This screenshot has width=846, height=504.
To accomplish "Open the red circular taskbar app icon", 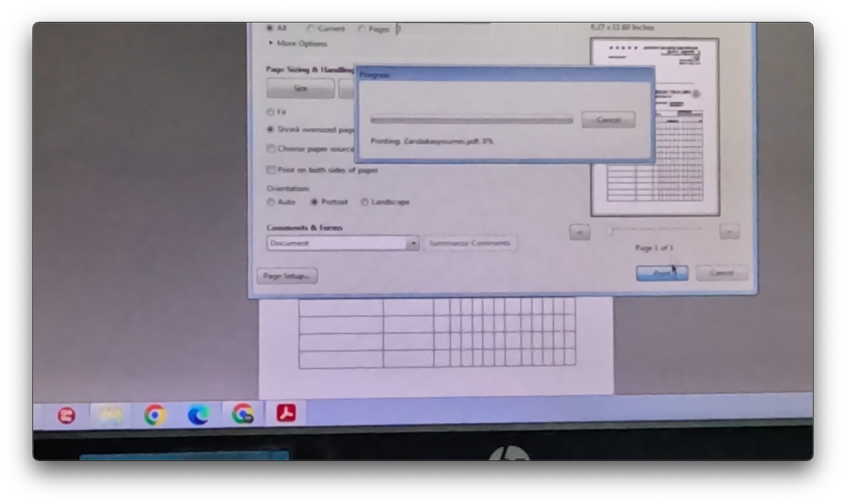I will 66,416.
